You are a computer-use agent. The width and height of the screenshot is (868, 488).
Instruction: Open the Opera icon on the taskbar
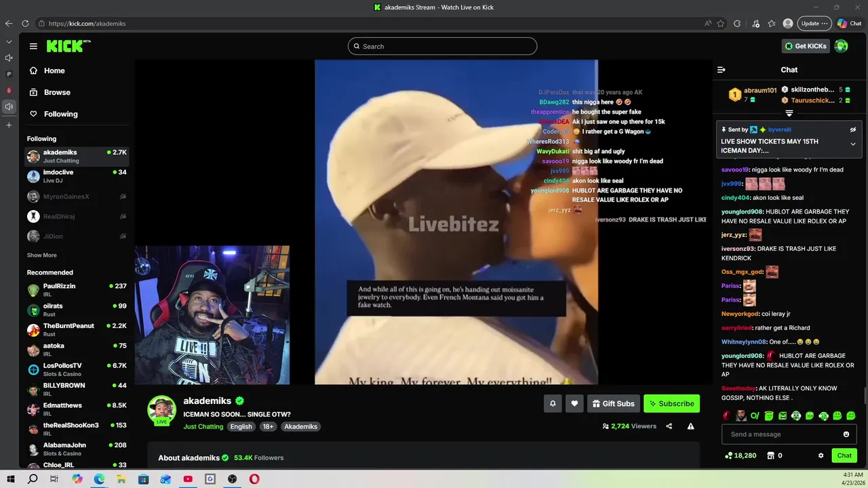254,479
